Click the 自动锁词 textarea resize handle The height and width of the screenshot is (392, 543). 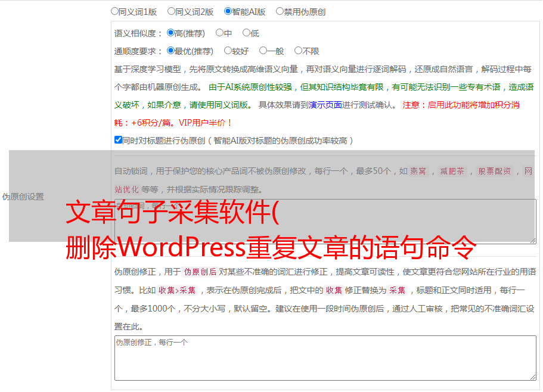click(x=532, y=240)
